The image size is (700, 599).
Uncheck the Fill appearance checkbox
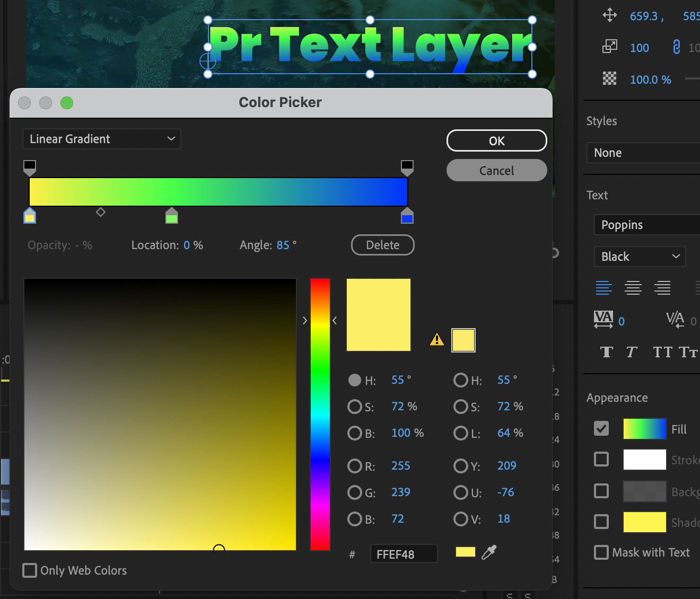[601, 428]
